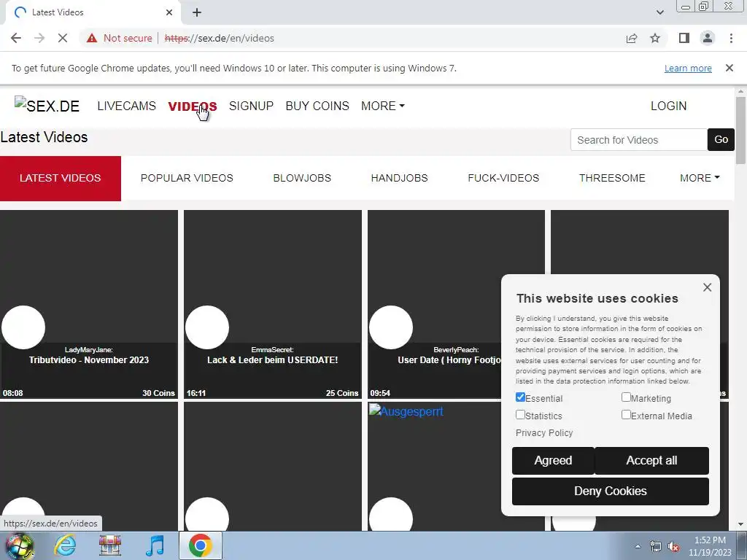This screenshot has width=747, height=560.
Task: Click the Latest Videos page heading
Action: point(44,137)
